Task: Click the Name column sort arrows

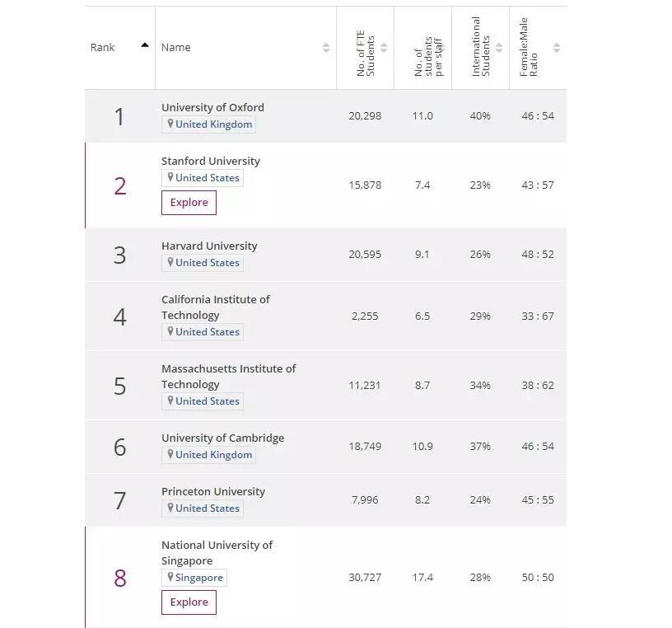Action: (326, 48)
